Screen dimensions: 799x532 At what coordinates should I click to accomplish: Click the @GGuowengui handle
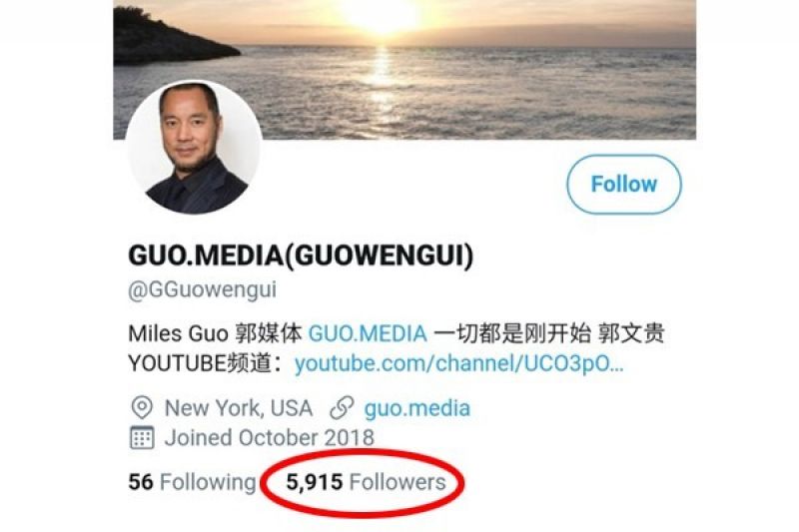203,289
